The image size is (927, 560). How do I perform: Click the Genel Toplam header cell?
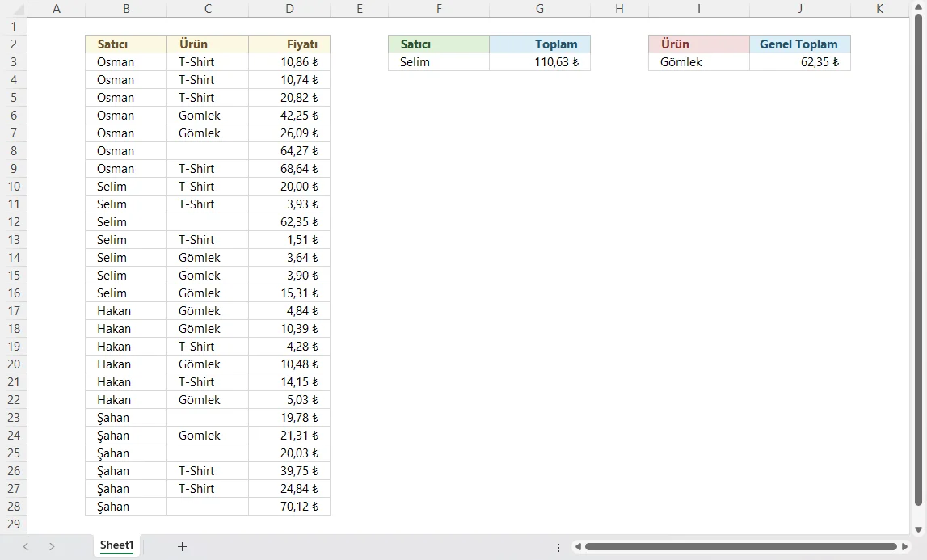pos(800,44)
